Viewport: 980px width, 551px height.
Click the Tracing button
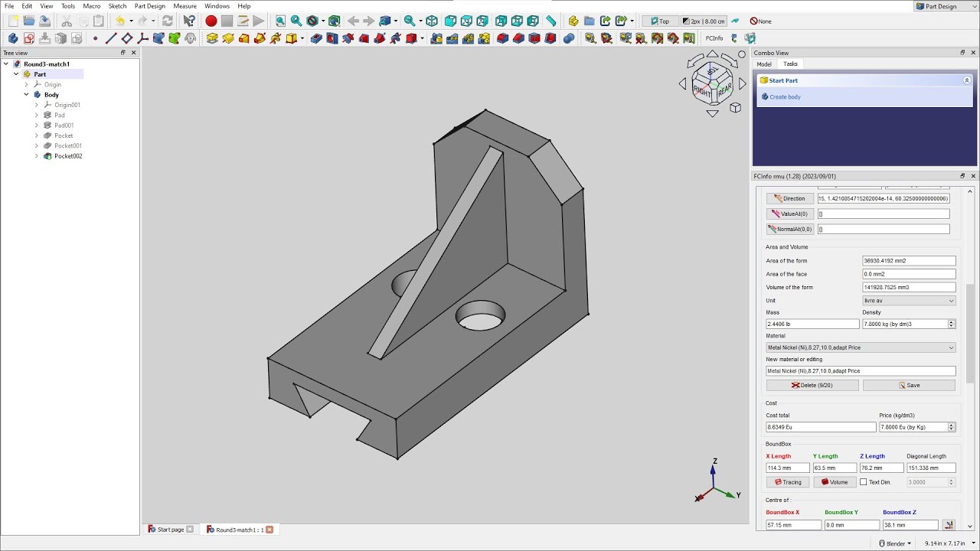[788, 482]
